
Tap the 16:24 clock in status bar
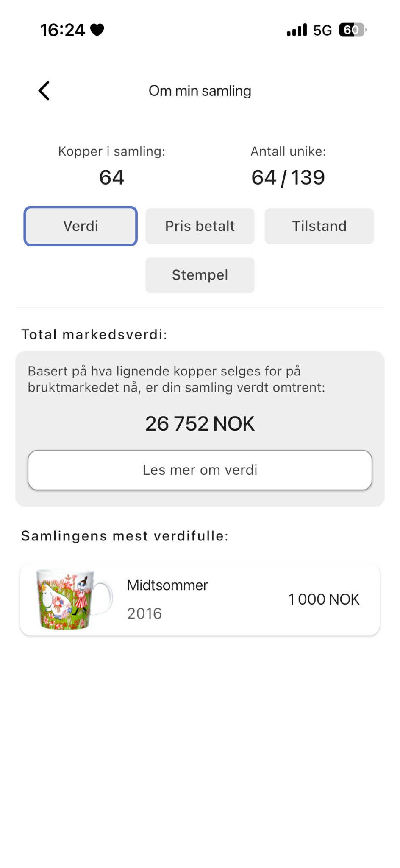(x=63, y=30)
